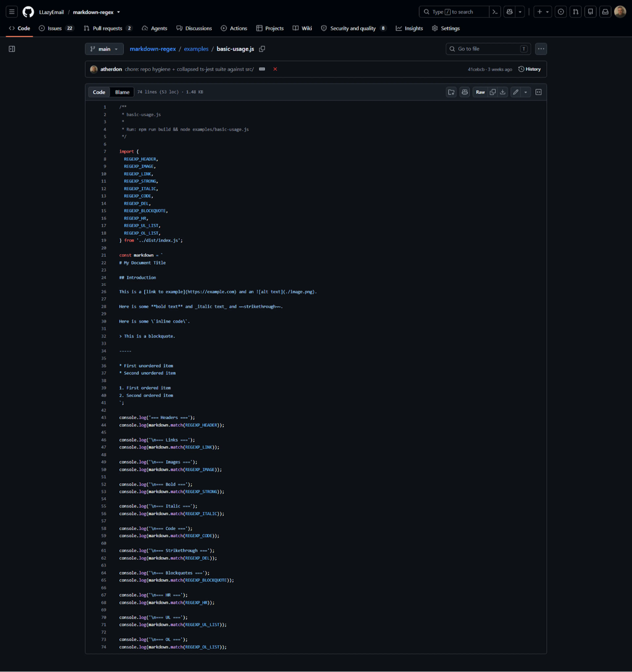The image size is (632, 672).
Task: Open your repositories header icon
Action: point(590,12)
